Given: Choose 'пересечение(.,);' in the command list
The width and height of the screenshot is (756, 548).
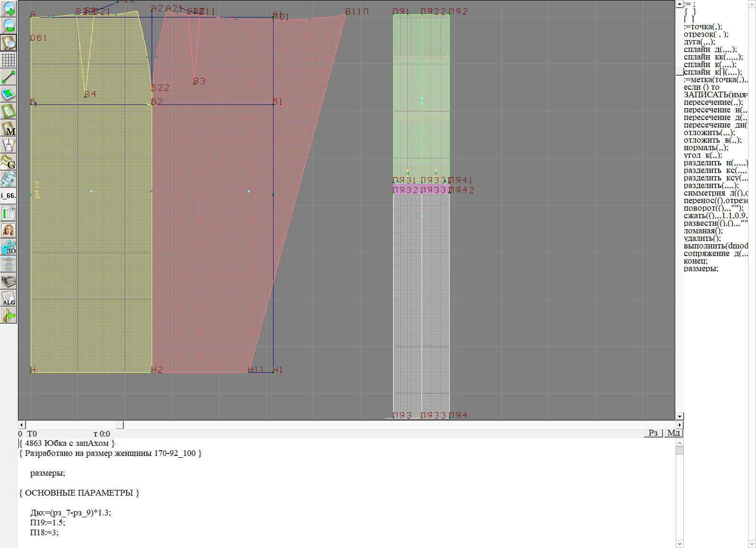Looking at the screenshot, I should 713,103.
